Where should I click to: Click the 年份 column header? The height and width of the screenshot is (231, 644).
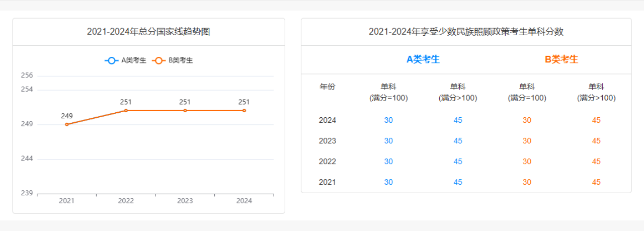click(327, 87)
